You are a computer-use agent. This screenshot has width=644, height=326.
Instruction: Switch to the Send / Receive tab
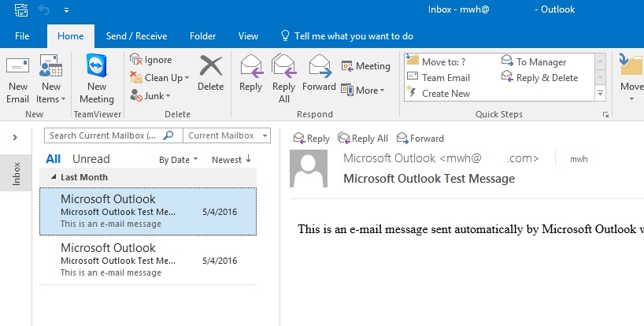[x=136, y=36]
